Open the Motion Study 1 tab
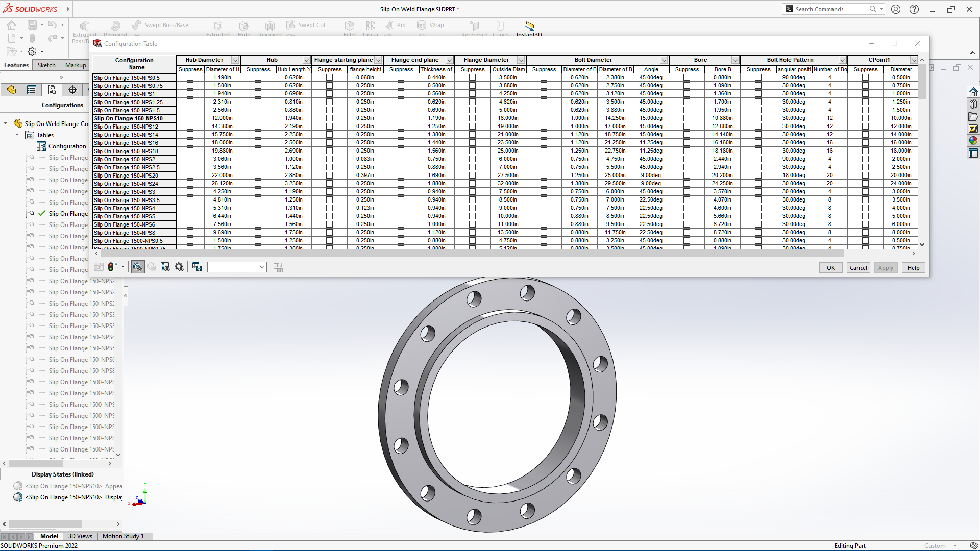 click(x=123, y=536)
